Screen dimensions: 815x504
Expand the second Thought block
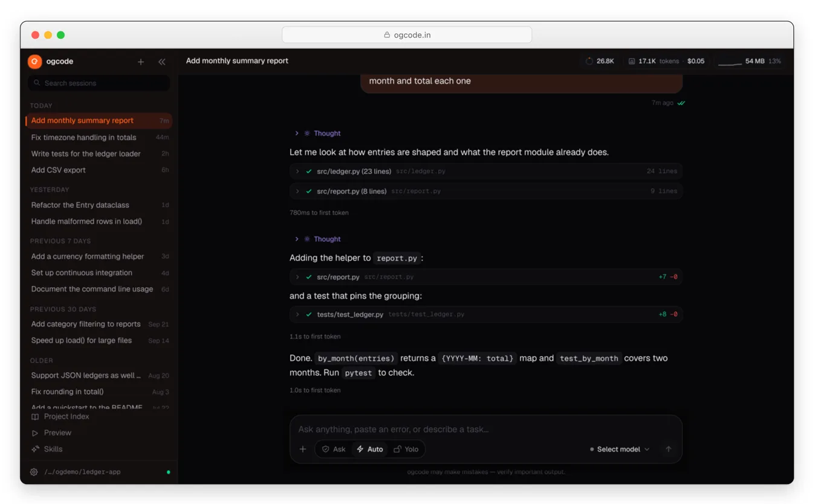[317, 239]
